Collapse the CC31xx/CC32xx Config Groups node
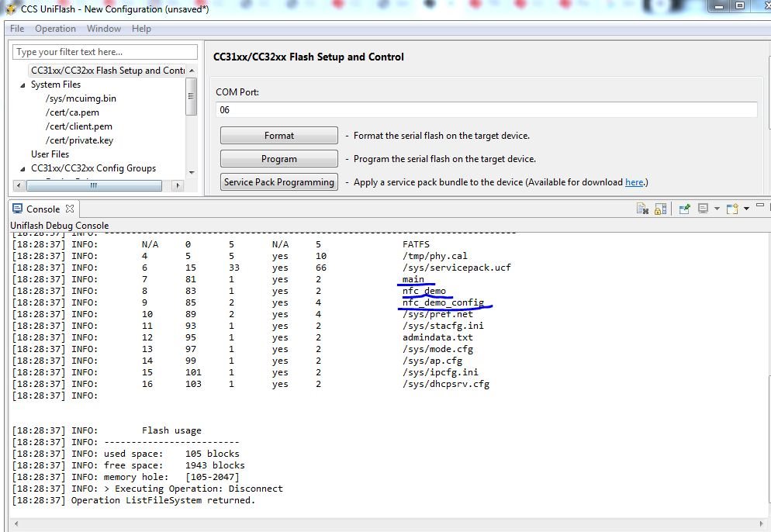This screenshot has height=532, width=771. [22, 168]
